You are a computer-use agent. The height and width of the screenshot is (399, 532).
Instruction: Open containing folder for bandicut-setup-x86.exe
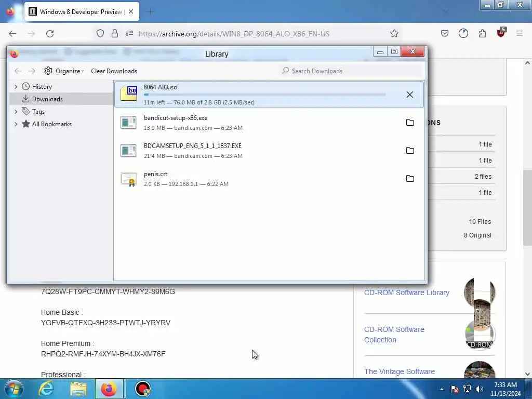click(x=410, y=123)
